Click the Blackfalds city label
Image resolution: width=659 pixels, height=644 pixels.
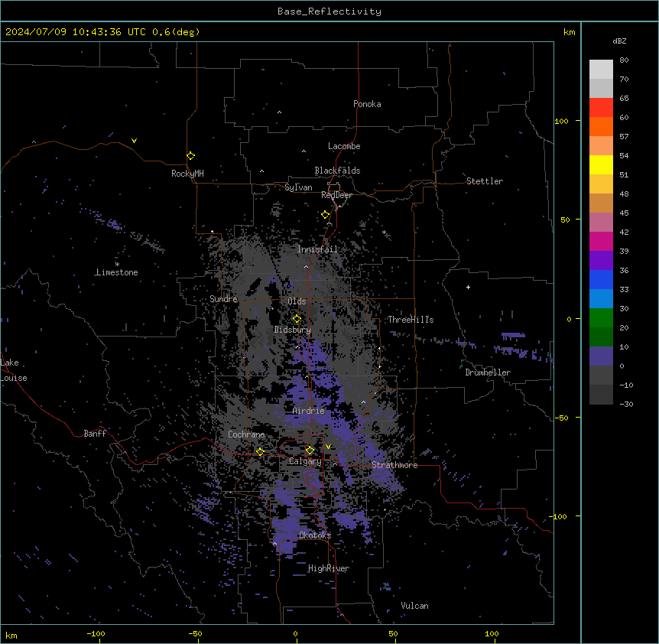click(337, 171)
